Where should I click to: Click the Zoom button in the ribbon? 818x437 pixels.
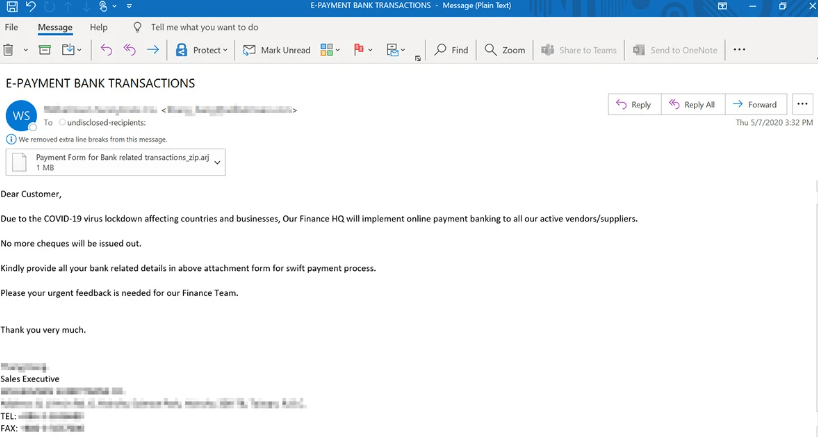504,50
